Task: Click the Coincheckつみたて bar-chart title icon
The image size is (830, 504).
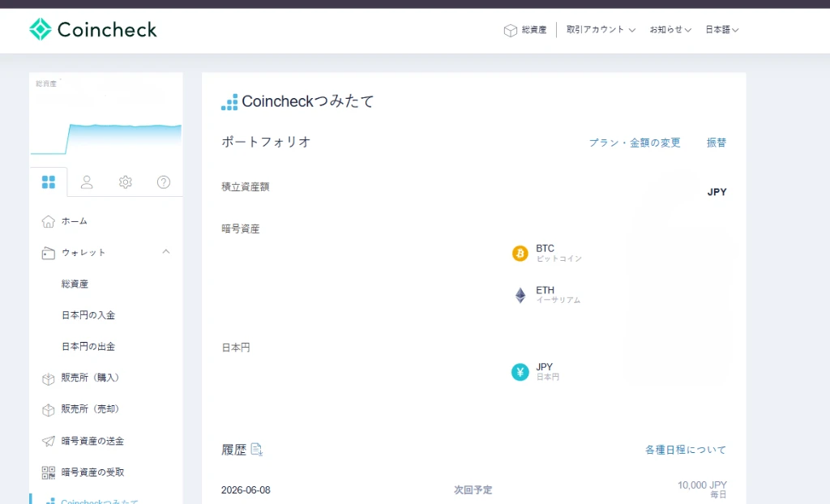Action: 229,102
